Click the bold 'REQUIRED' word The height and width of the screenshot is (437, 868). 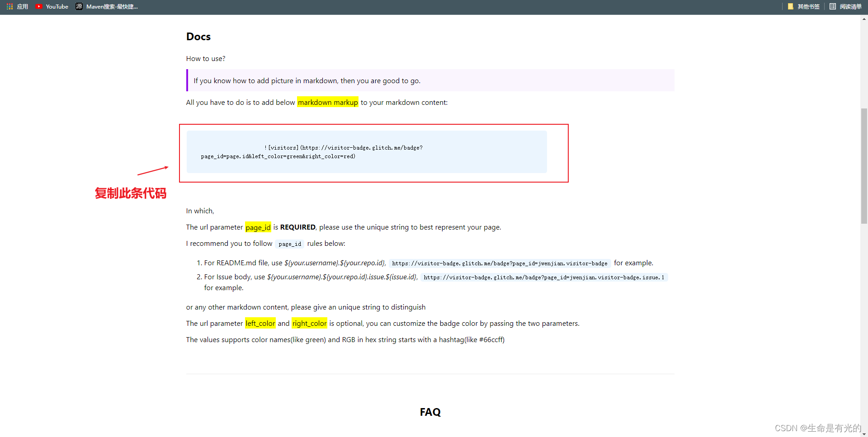coord(298,227)
